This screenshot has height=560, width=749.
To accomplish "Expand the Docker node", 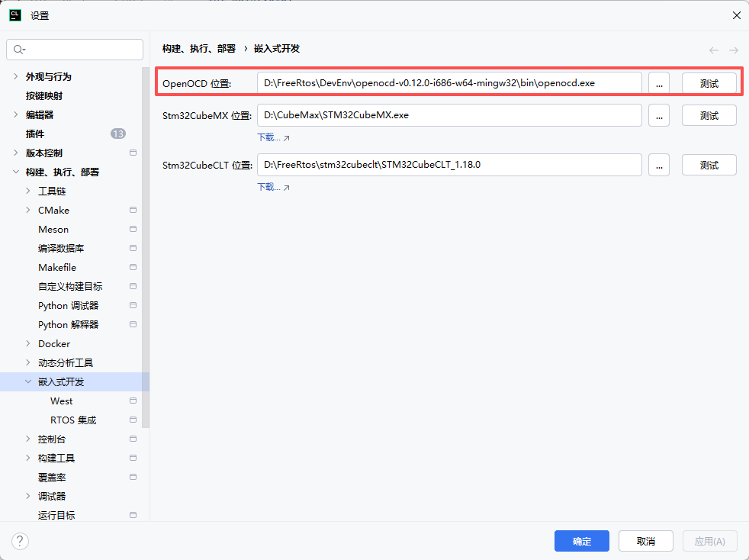I will tap(27, 344).
